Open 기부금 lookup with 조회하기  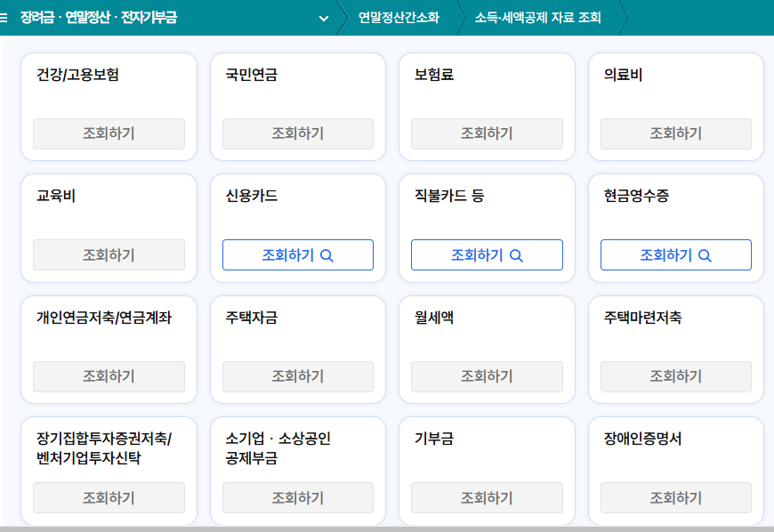point(487,497)
